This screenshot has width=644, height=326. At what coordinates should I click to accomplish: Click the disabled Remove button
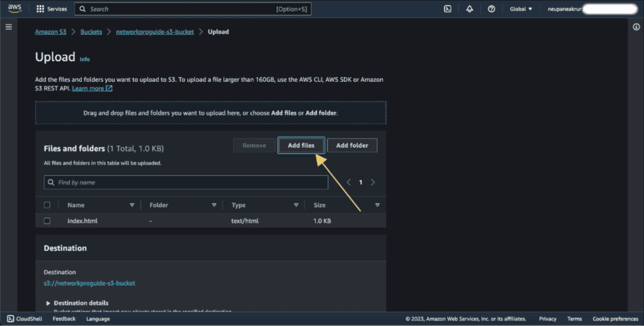[x=254, y=145]
